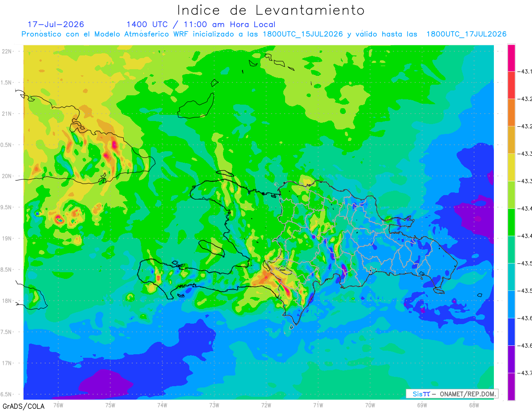Click the '21N' latitude label
Screen dimensions: 532x411
(8, 114)
